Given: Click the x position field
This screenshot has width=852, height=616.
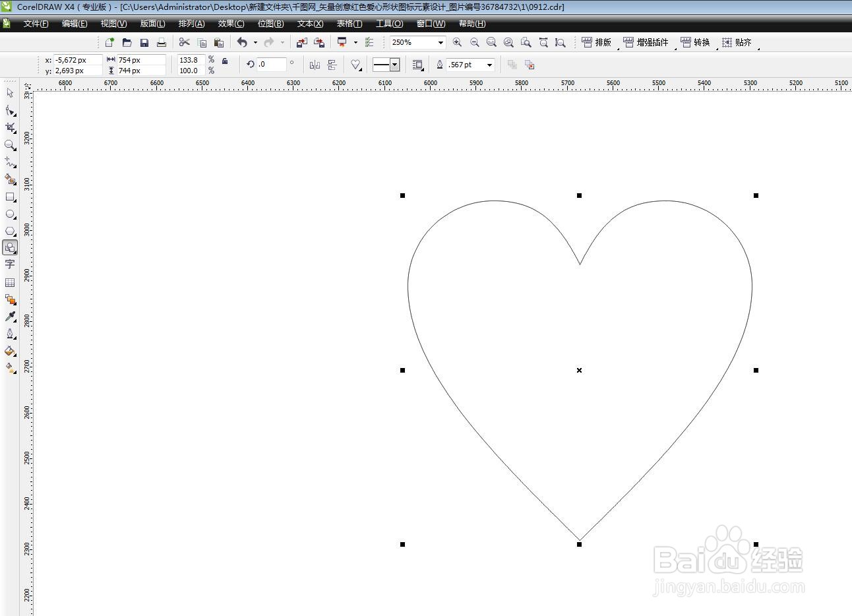Looking at the screenshot, I should [78, 60].
